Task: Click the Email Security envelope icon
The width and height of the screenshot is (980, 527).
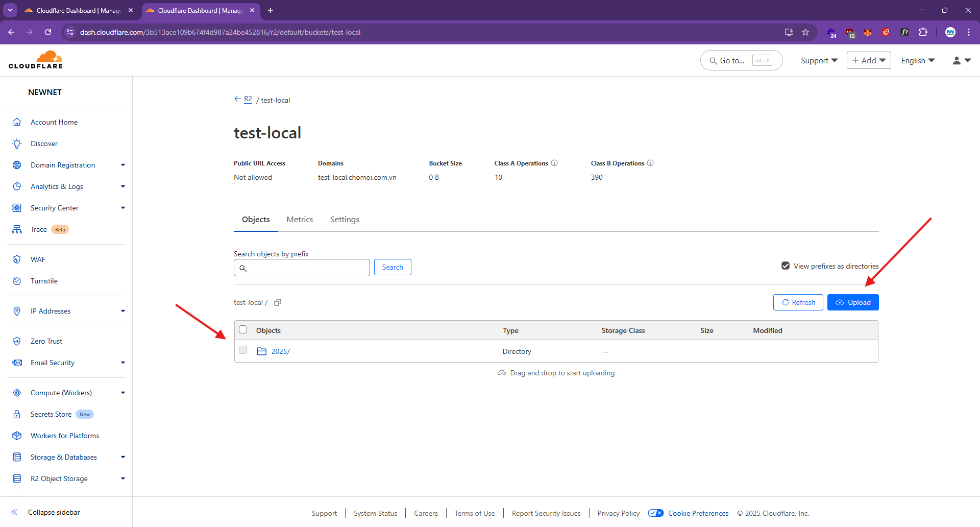Action: (x=17, y=363)
